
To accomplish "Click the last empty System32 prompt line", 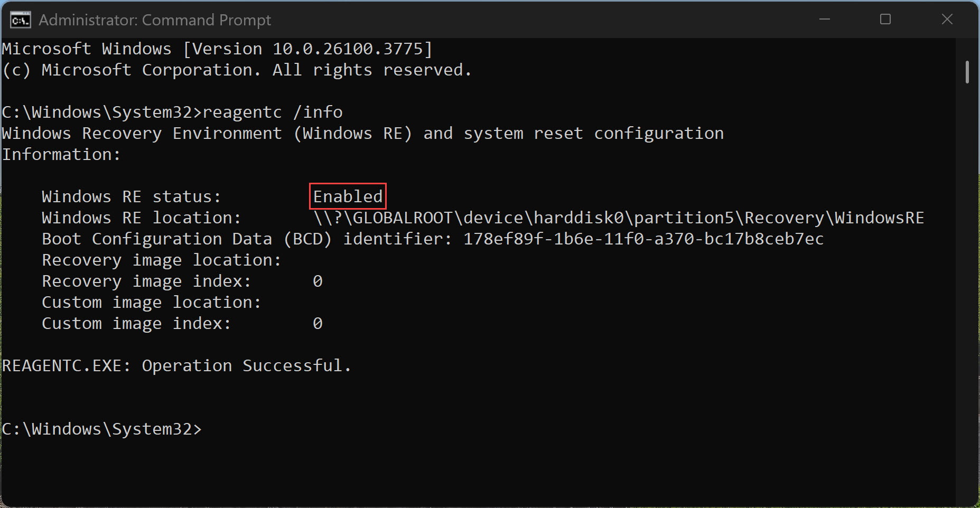I will click(x=102, y=429).
